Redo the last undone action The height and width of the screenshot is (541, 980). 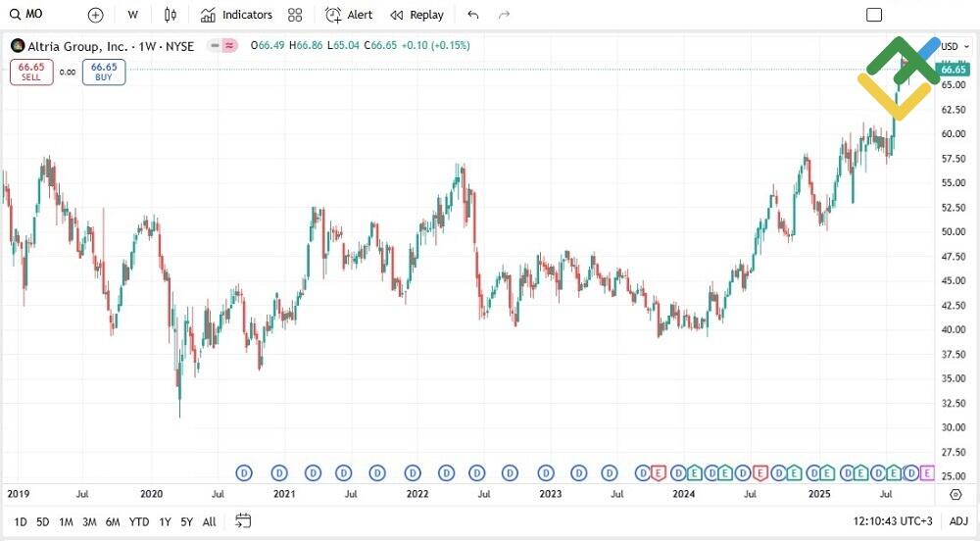pyautogui.click(x=505, y=15)
